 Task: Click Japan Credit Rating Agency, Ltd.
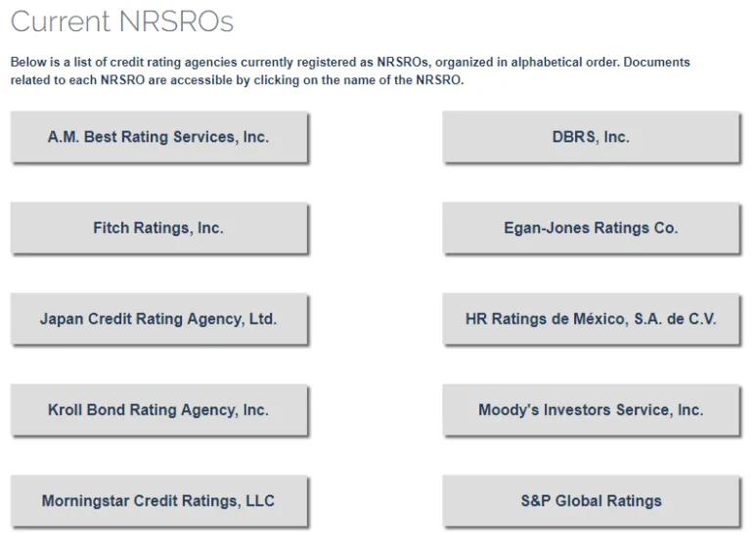click(x=158, y=319)
